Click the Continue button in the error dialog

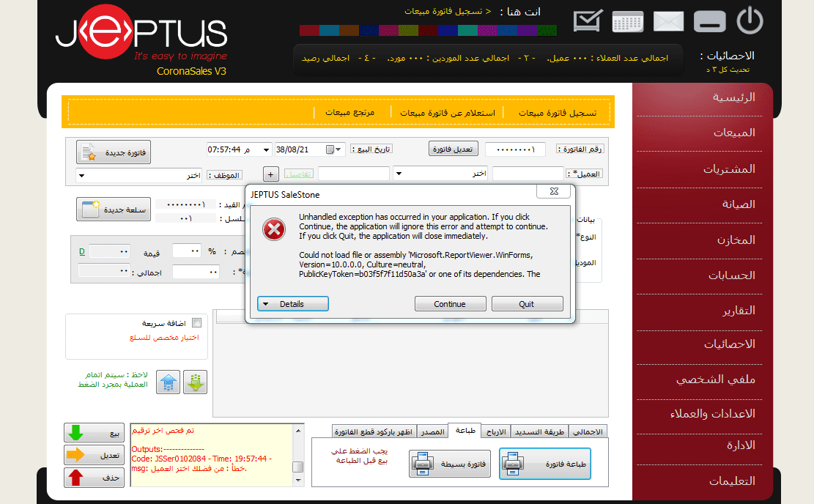tap(450, 304)
